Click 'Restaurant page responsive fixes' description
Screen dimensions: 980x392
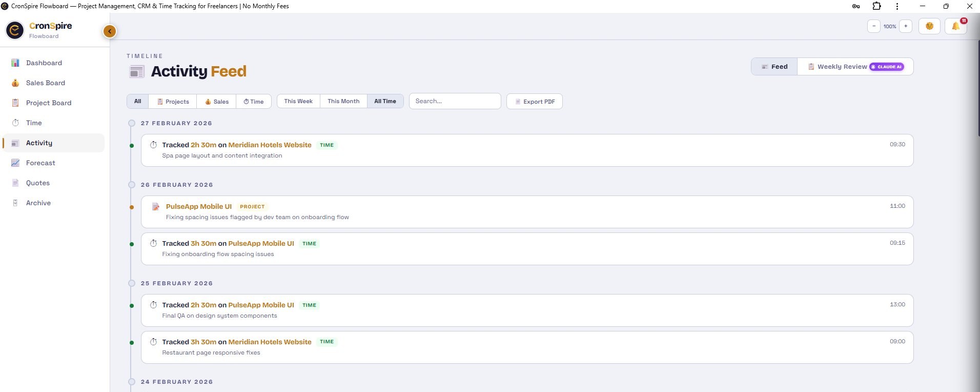pyautogui.click(x=211, y=352)
